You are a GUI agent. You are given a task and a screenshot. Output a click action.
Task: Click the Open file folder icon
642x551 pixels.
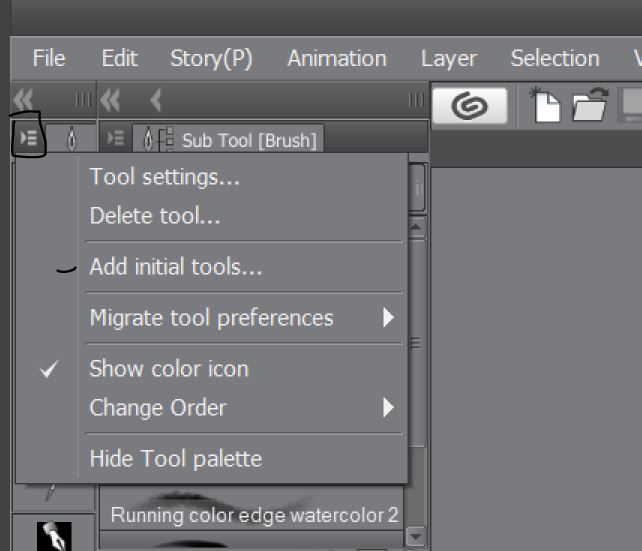(x=590, y=106)
